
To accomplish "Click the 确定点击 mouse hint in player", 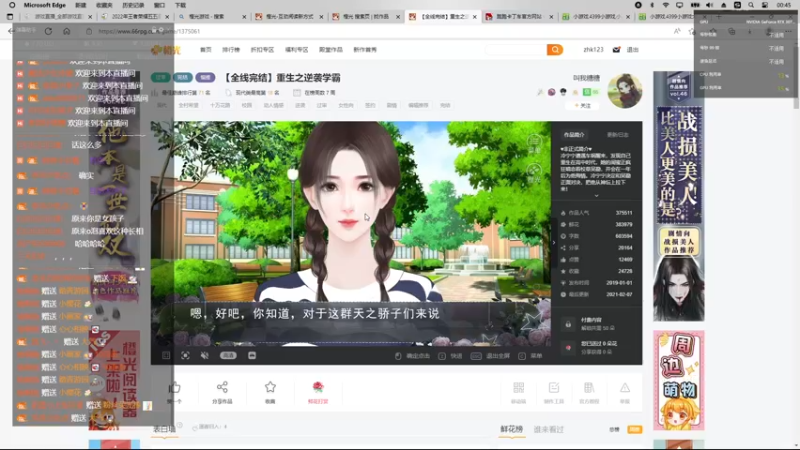I will 412,356.
